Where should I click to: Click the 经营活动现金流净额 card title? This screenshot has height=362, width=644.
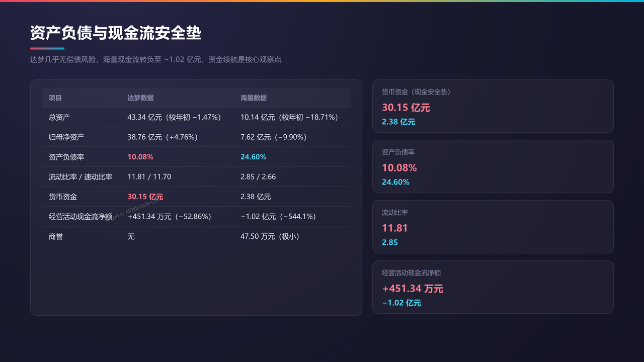coord(412,273)
